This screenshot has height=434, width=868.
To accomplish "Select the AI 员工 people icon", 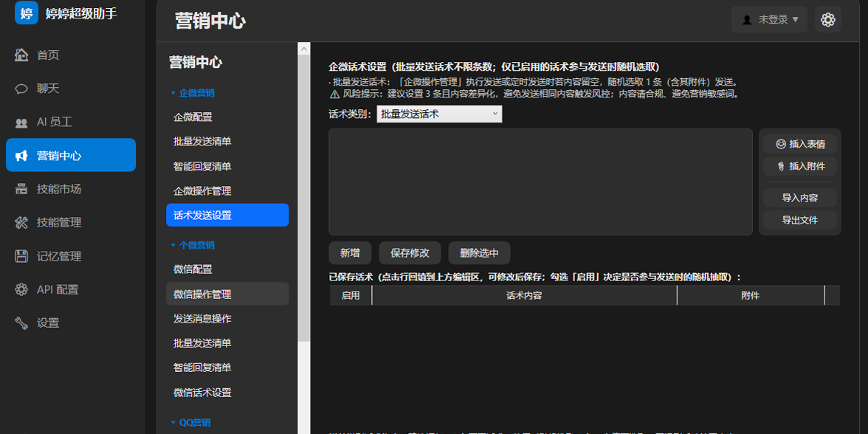I will tap(21, 123).
